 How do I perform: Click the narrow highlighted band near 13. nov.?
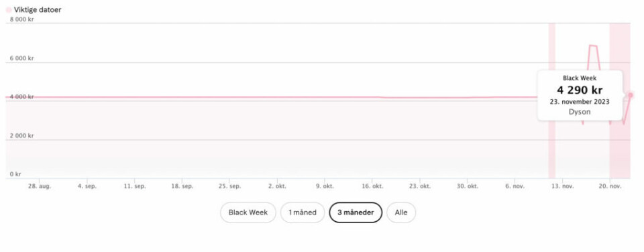tap(551, 101)
